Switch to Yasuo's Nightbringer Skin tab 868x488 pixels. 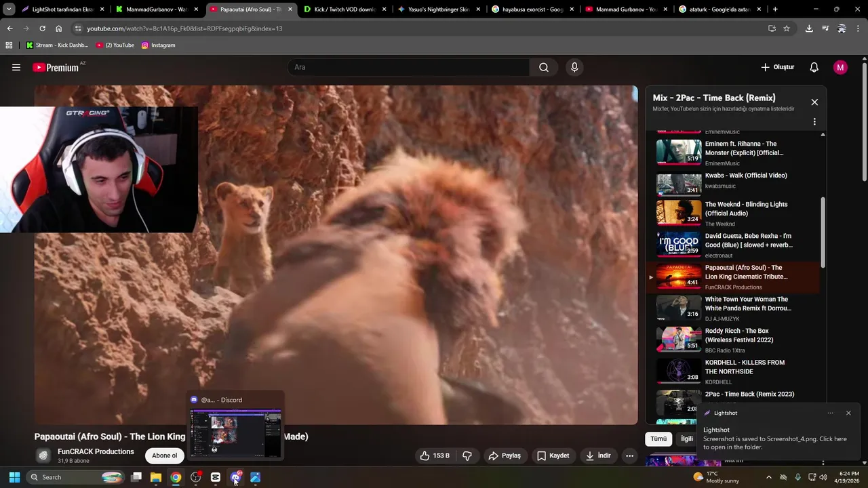click(439, 9)
